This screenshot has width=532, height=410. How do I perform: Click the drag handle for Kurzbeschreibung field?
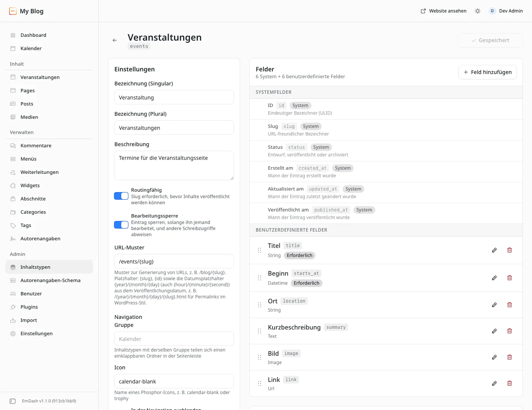click(260, 331)
